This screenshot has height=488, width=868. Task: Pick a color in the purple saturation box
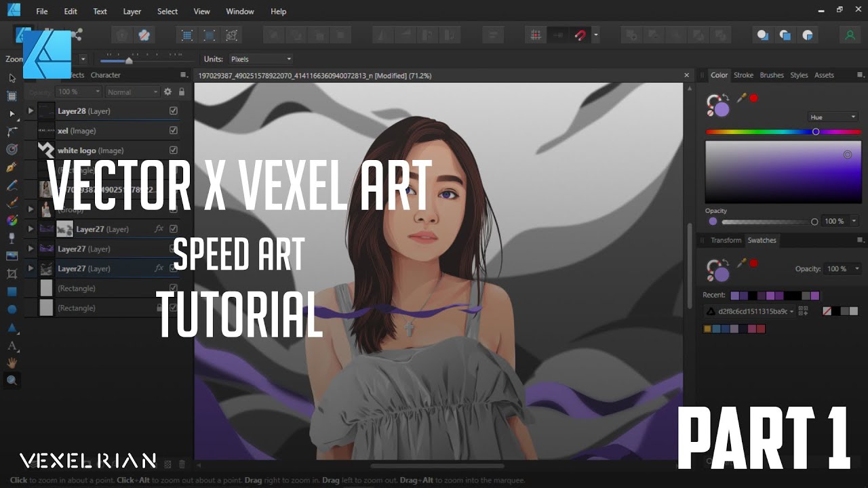pyautogui.click(x=783, y=172)
